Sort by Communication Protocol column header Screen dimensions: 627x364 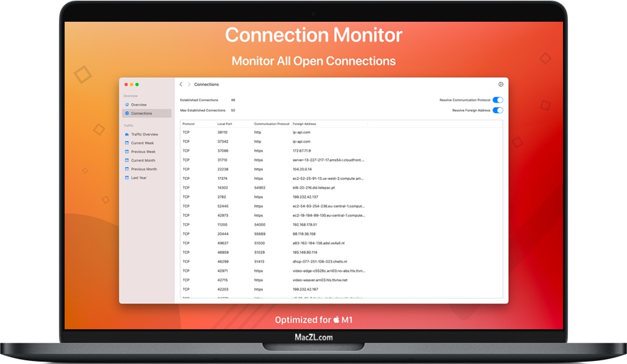point(272,124)
